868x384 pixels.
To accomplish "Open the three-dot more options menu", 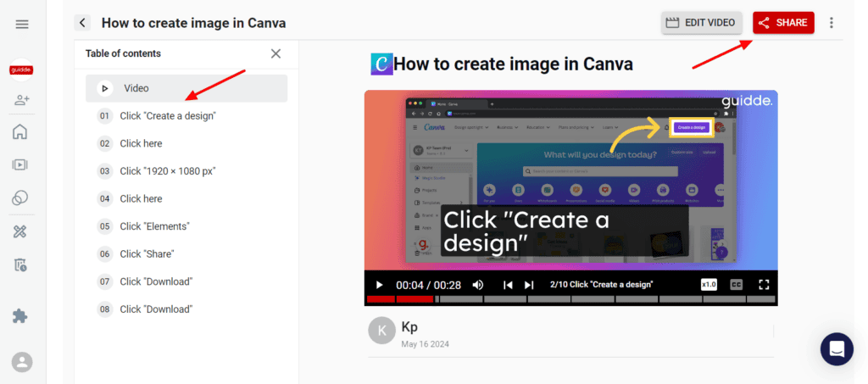I will coord(831,23).
